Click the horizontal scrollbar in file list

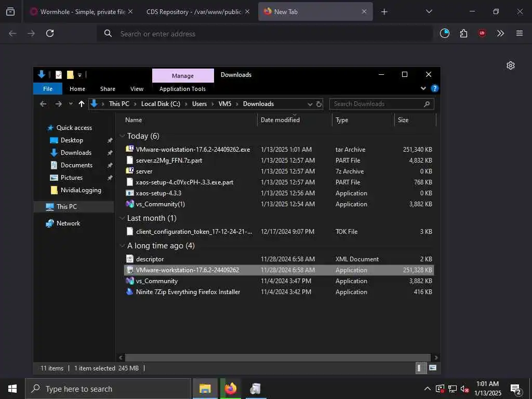coord(277,357)
